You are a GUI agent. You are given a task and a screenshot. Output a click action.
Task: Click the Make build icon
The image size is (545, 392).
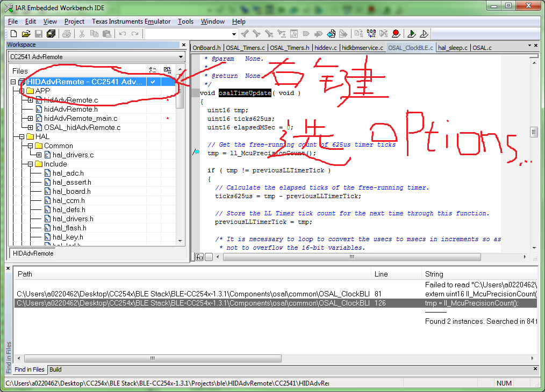[x=371, y=34]
